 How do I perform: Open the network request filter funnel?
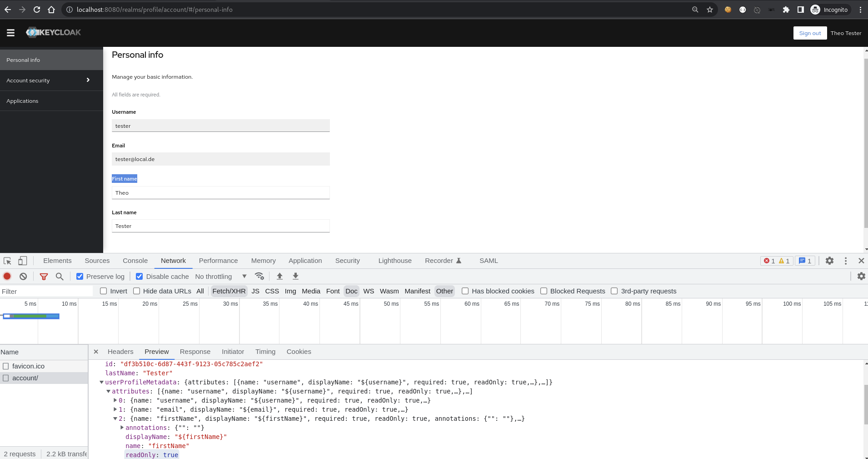coord(44,276)
